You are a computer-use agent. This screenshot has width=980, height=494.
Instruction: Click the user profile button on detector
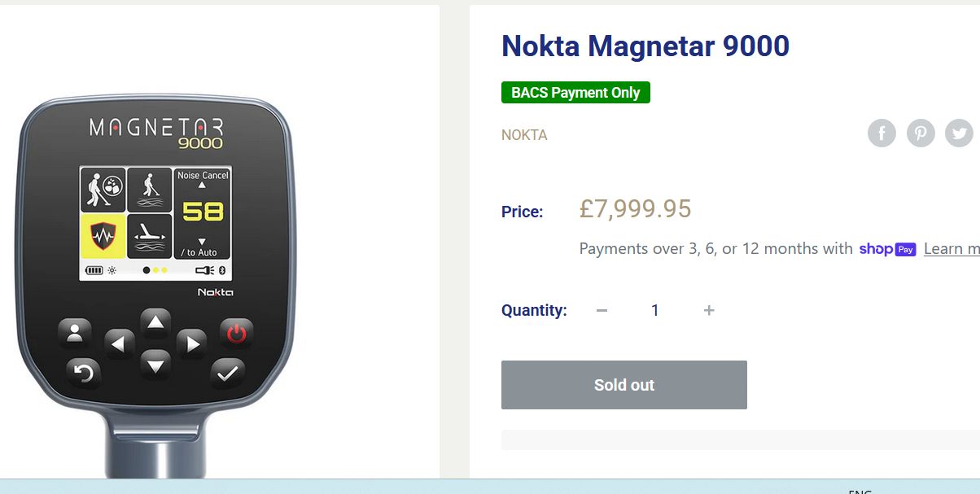[x=75, y=332]
